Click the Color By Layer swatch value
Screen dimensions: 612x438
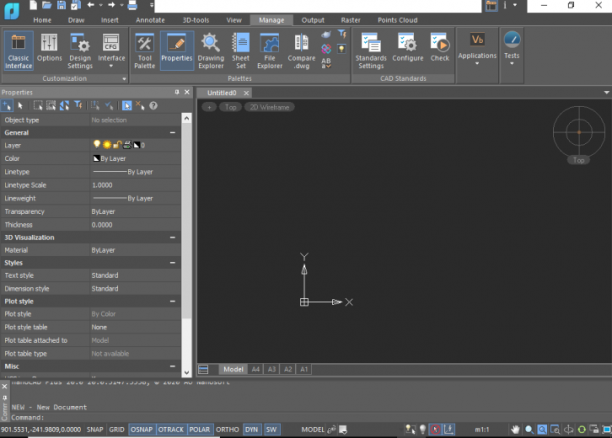(x=135, y=158)
